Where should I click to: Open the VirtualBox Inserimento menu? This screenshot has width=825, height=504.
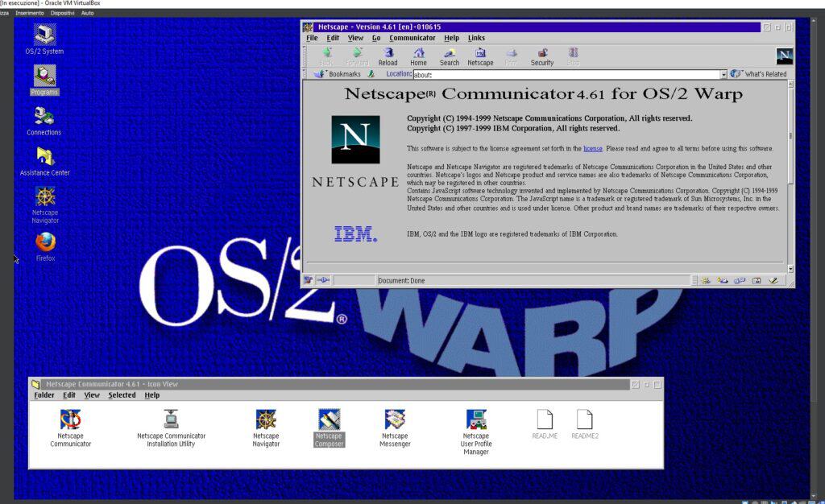30,13
